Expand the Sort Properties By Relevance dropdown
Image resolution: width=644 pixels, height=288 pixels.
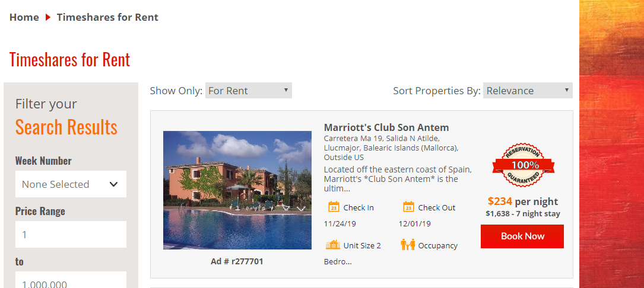pos(528,90)
